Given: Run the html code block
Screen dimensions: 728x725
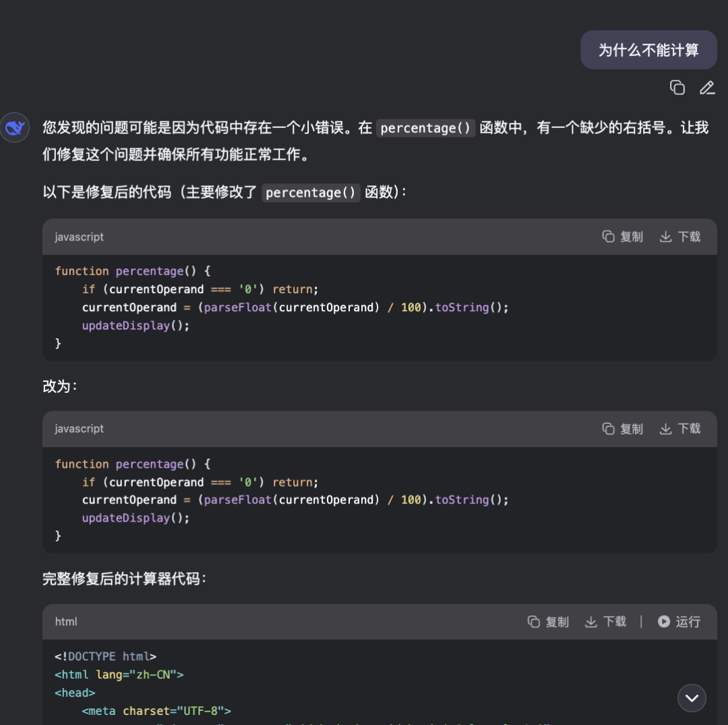Looking at the screenshot, I should [x=679, y=621].
